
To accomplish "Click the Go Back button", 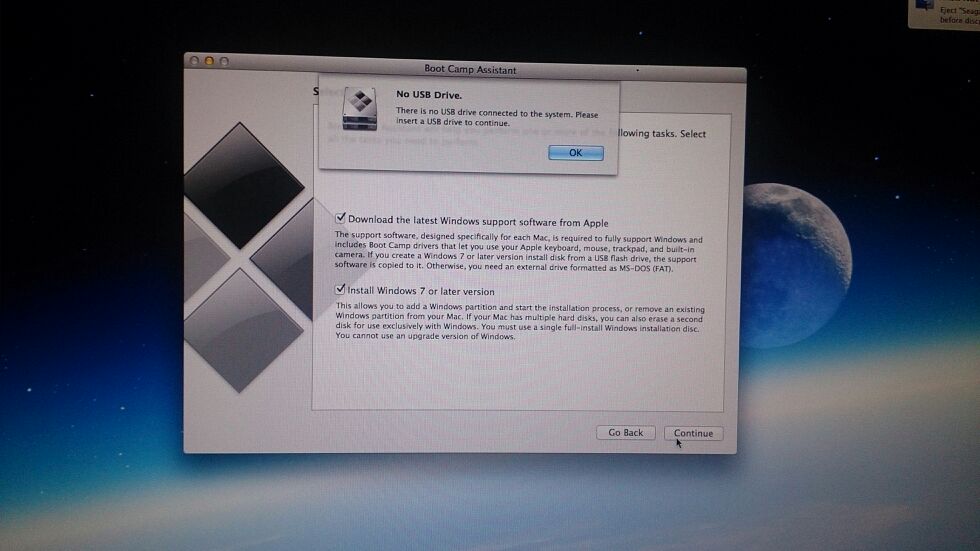I will coord(626,432).
